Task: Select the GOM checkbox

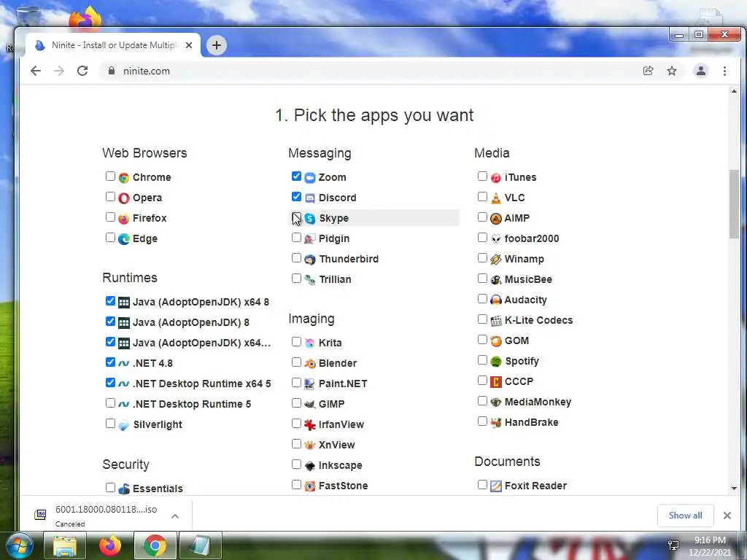Action: pyautogui.click(x=482, y=340)
